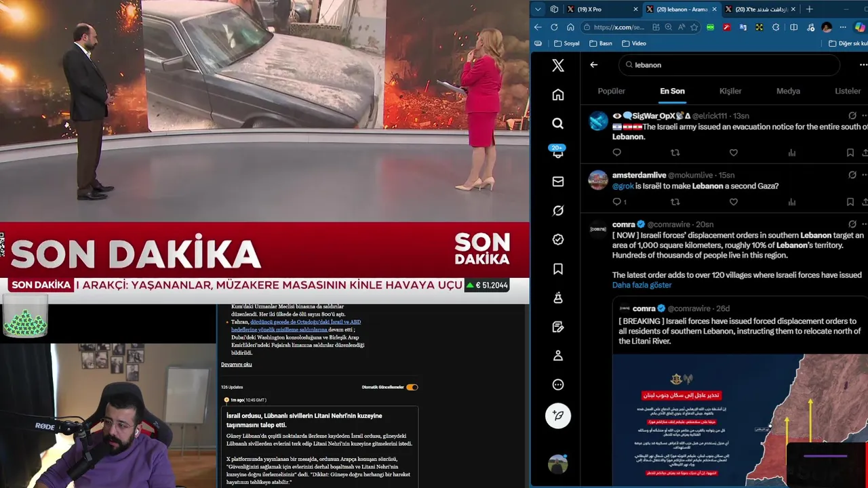Open Notifications bell with 20+ badge
868x488 pixels.
click(x=558, y=152)
